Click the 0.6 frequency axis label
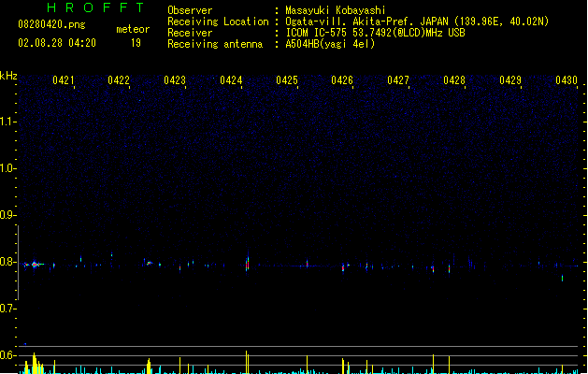 click(x=7, y=355)
